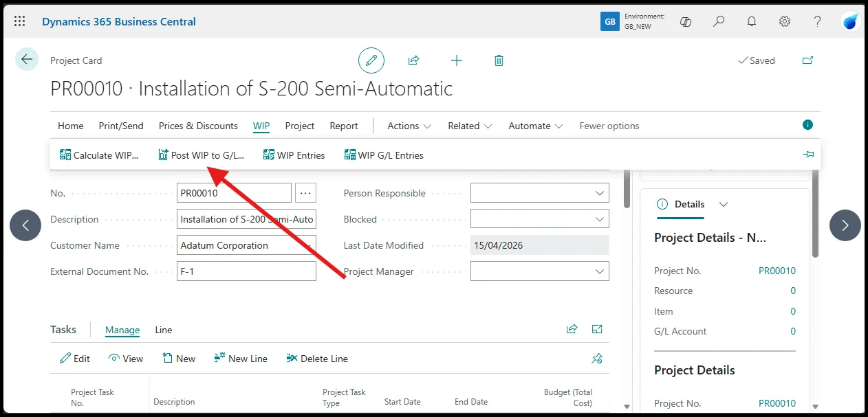Go to next record with right circle arrow

(845, 225)
